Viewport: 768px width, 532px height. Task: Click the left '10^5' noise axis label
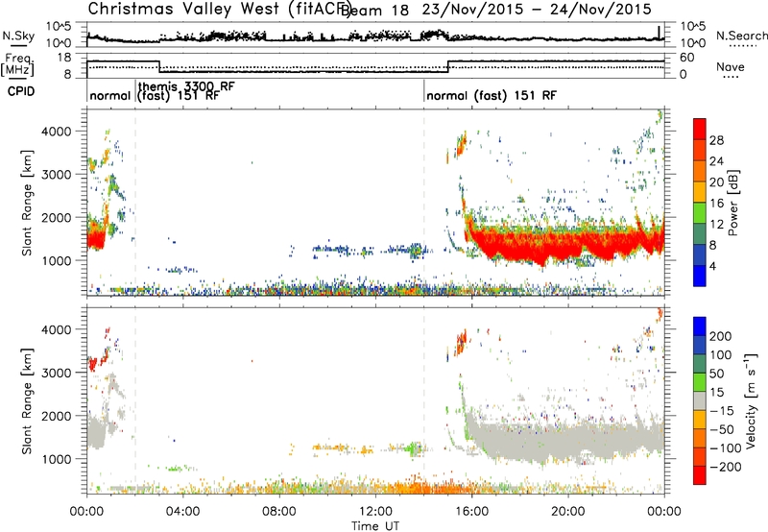pos(59,26)
